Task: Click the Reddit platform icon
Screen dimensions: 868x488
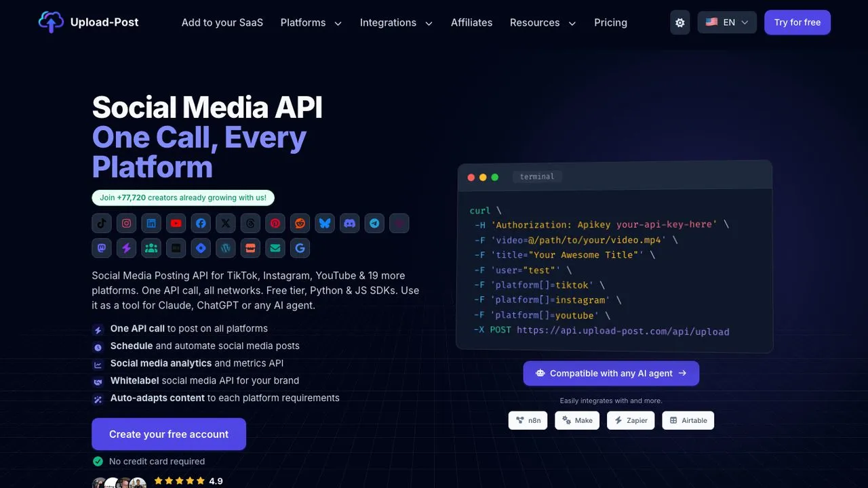Action: tap(300, 223)
